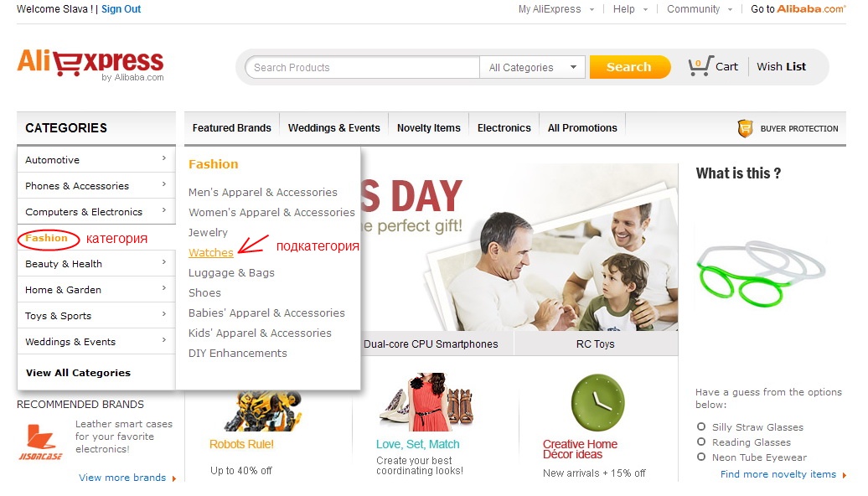Image resolution: width=868 pixels, height=496 pixels.
Task: Select the Silly Straw Glasses option
Action: [x=701, y=426]
